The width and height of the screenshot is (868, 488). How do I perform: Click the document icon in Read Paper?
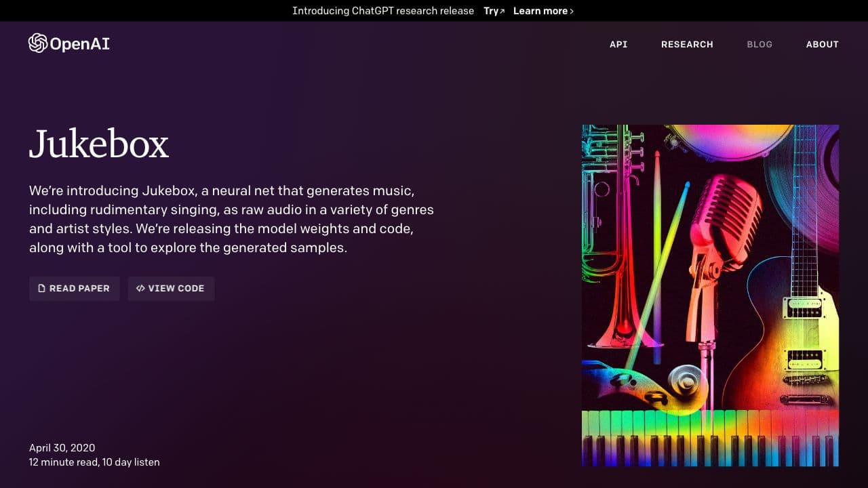(x=42, y=288)
